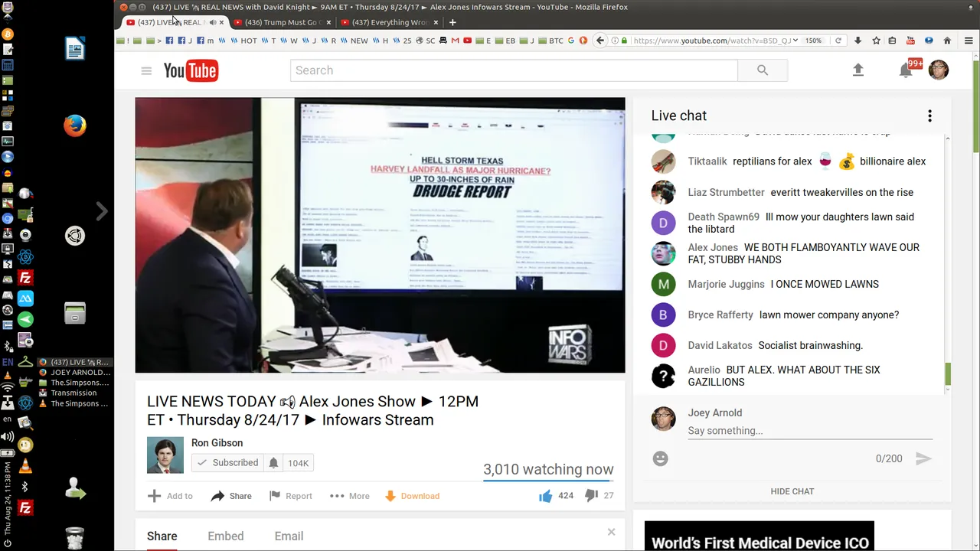Screen dimensions: 980x551
Task: Switch to the Email tab
Action: [x=289, y=536]
